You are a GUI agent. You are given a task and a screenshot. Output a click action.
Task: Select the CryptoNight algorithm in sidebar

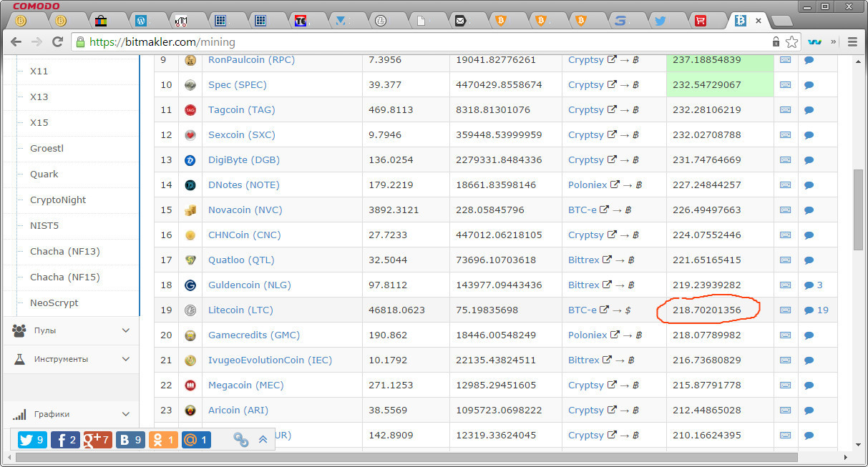[x=58, y=200]
